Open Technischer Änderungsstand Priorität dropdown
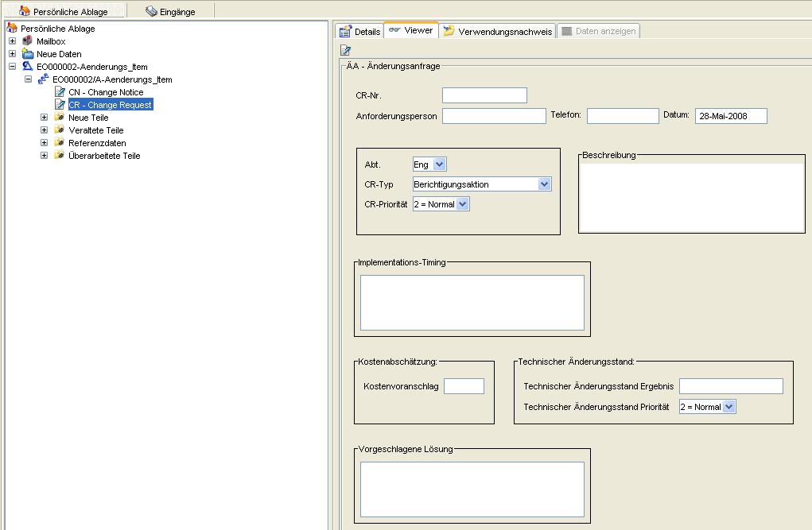 click(x=729, y=407)
